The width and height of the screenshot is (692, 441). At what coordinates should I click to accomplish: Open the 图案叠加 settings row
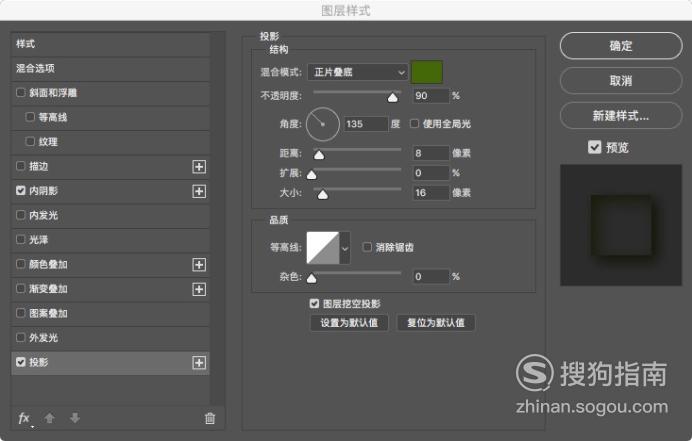pyautogui.click(x=110, y=313)
